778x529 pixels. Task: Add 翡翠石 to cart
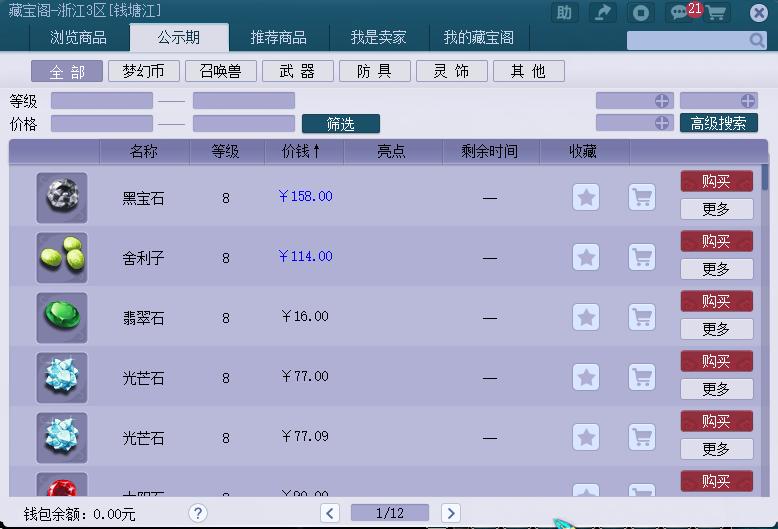(x=642, y=318)
